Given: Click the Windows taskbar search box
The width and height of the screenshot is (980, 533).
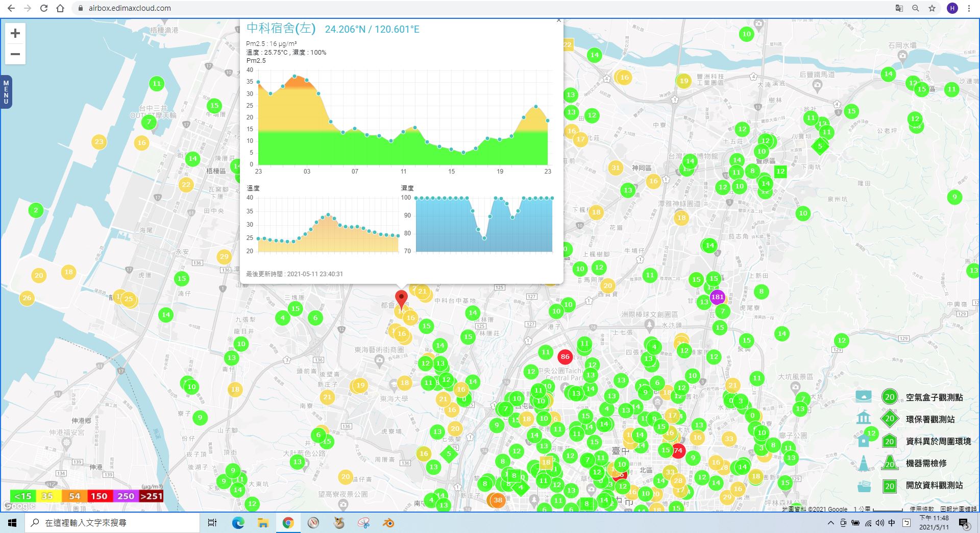Looking at the screenshot, I should [112, 523].
